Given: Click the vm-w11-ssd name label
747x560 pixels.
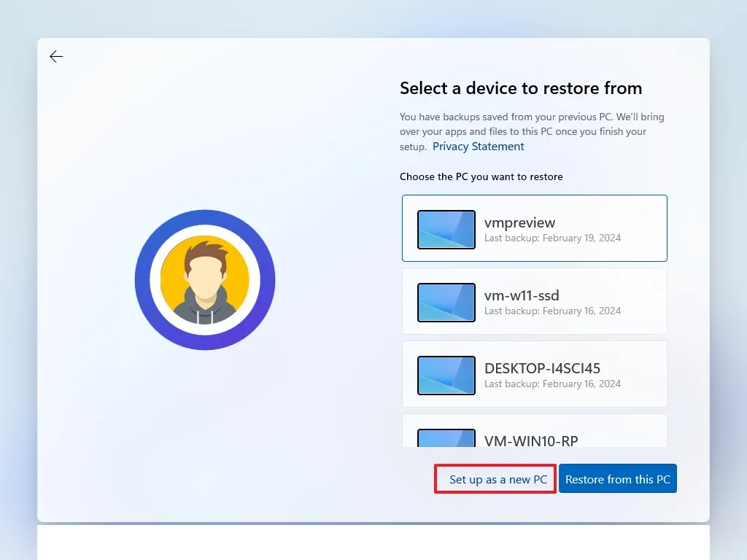Looking at the screenshot, I should click(520, 295).
